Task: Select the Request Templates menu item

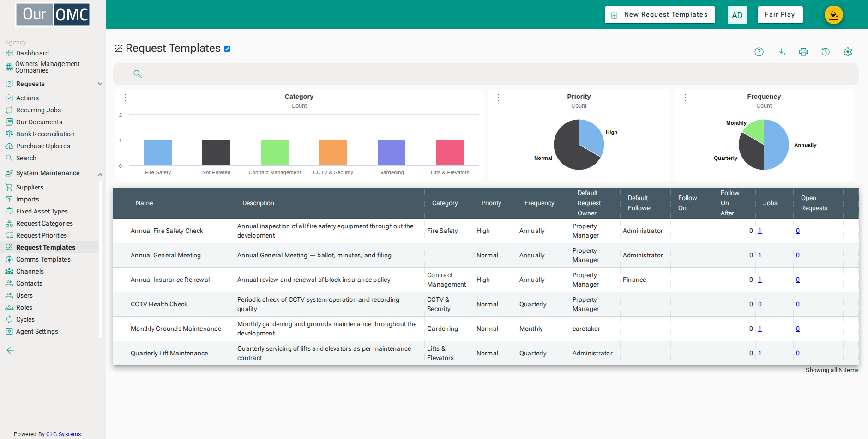Action: pyautogui.click(x=46, y=247)
